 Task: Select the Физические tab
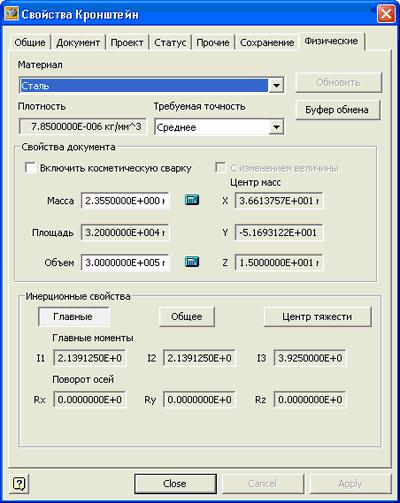331,41
